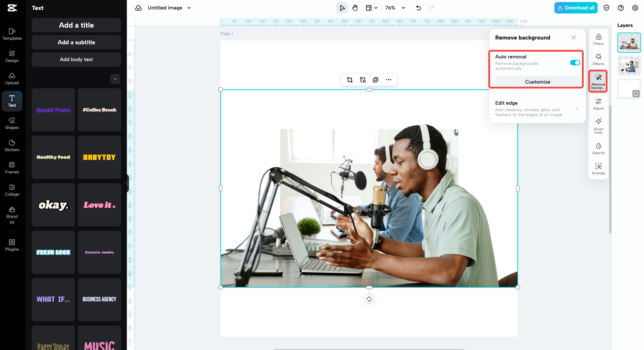Image resolution: width=644 pixels, height=350 pixels.
Task: Expand more text style templates
Action: click(x=115, y=79)
